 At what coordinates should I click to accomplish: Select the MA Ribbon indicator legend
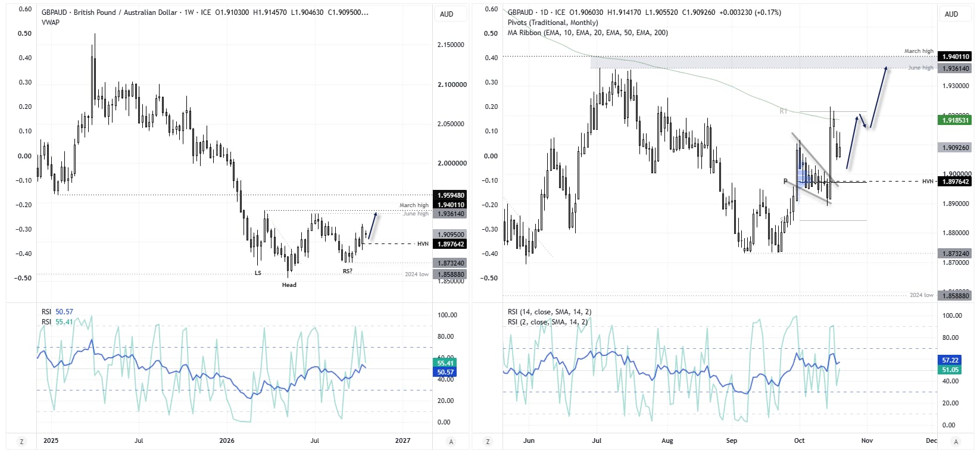tap(588, 33)
